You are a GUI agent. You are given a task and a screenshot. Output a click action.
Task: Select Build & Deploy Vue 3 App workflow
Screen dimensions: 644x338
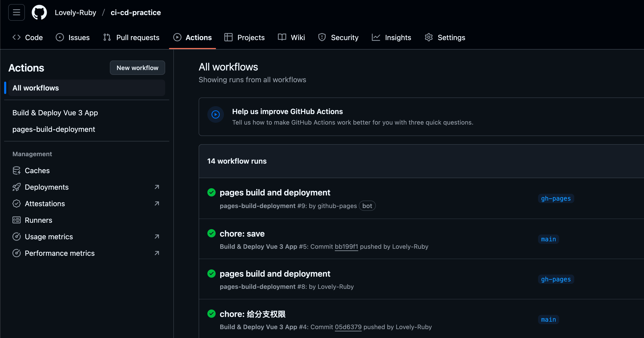(x=55, y=113)
